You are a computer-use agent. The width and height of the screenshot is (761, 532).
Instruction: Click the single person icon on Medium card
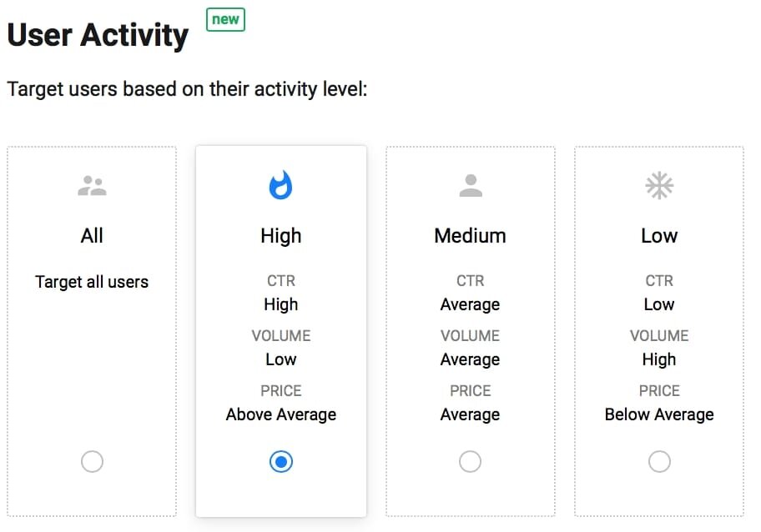471,185
